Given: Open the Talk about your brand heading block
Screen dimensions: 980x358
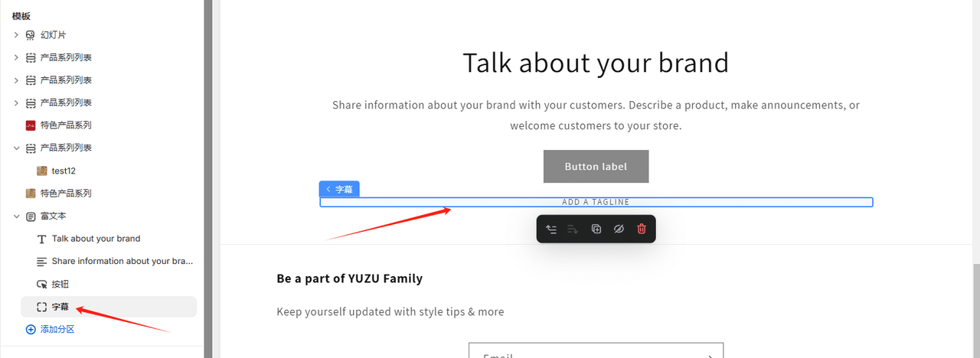Looking at the screenshot, I should click(109, 239).
